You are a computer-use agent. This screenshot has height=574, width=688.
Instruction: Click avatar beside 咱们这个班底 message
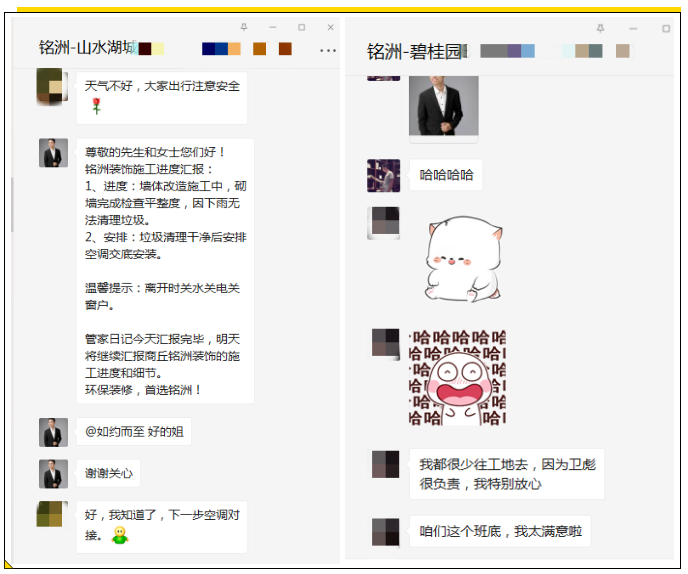[386, 531]
